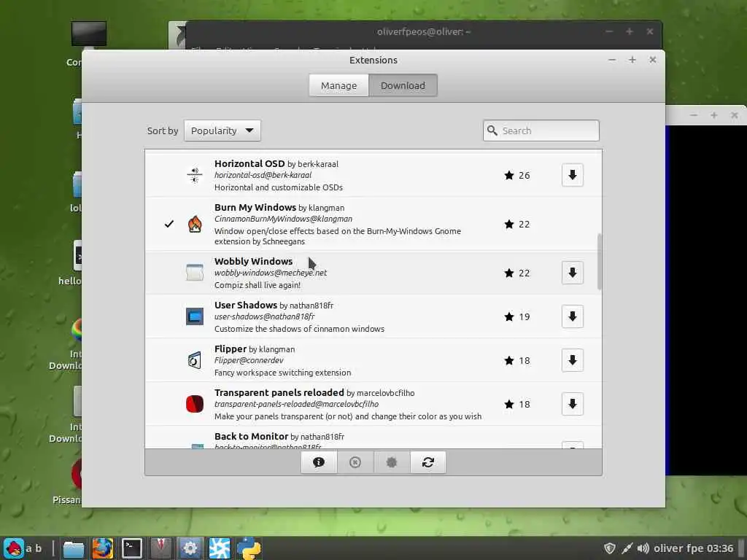Click the User Shadows extension icon
747x560 pixels.
[194, 316]
